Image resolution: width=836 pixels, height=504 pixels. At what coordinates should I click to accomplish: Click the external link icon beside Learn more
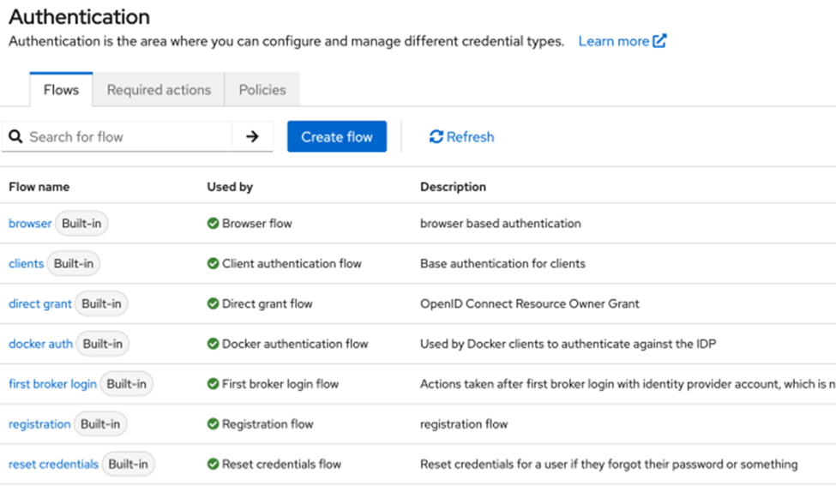point(659,41)
